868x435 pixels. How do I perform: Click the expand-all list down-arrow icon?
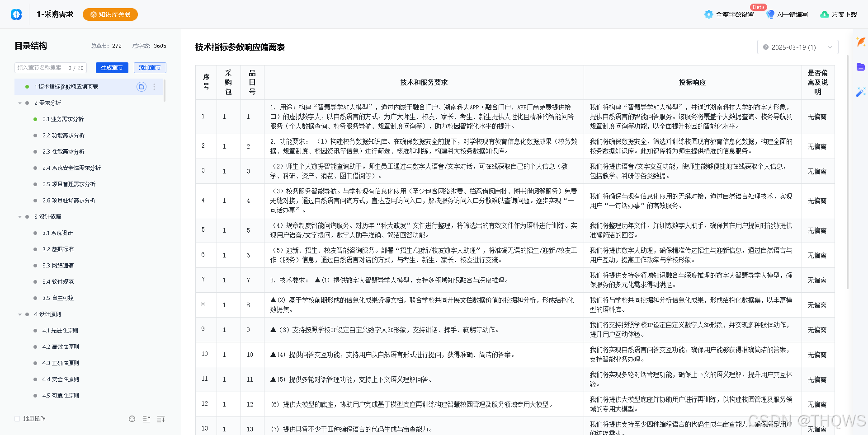(161, 419)
